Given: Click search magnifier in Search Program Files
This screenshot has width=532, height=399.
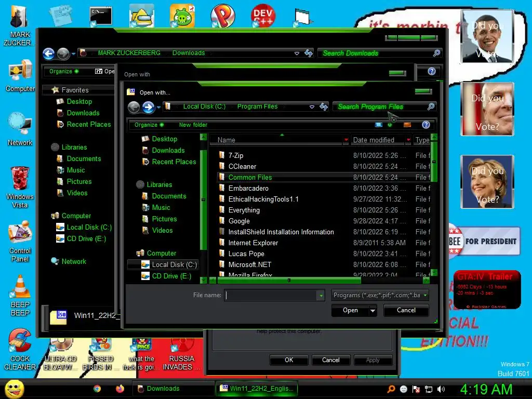Looking at the screenshot, I should [x=431, y=107].
